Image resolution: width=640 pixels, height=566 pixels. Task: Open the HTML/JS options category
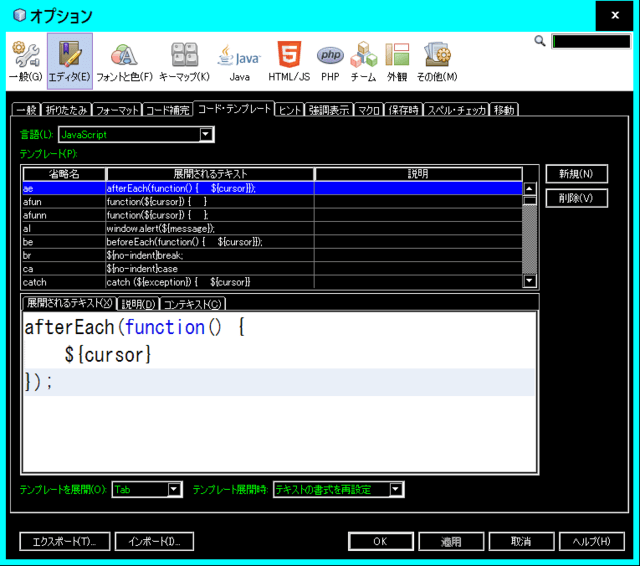point(289,60)
